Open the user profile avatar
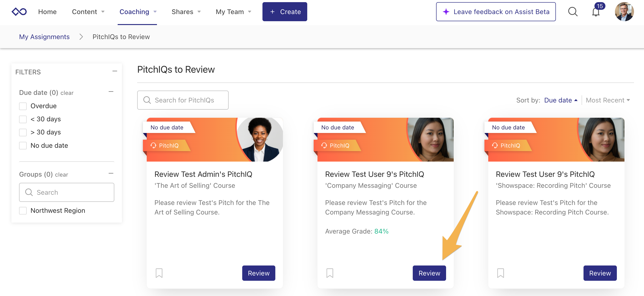The height and width of the screenshot is (296, 644). click(x=624, y=12)
